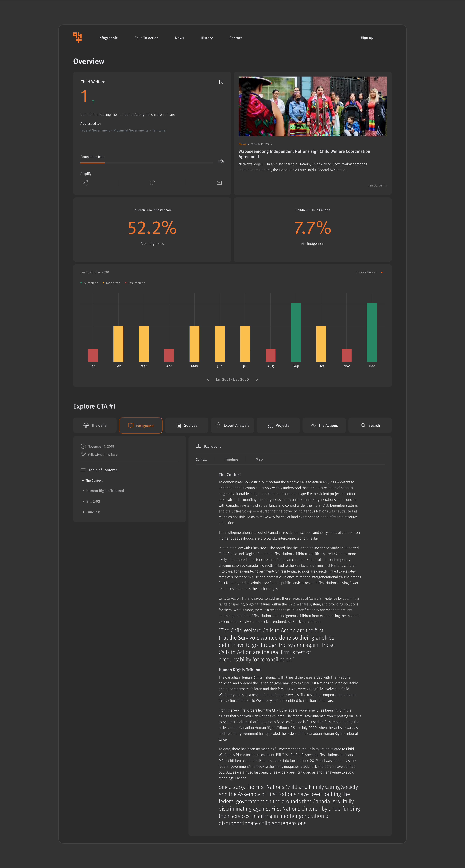The width and height of the screenshot is (465, 868).
Task: Select The Calls tab
Action: (x=95, y=425)
